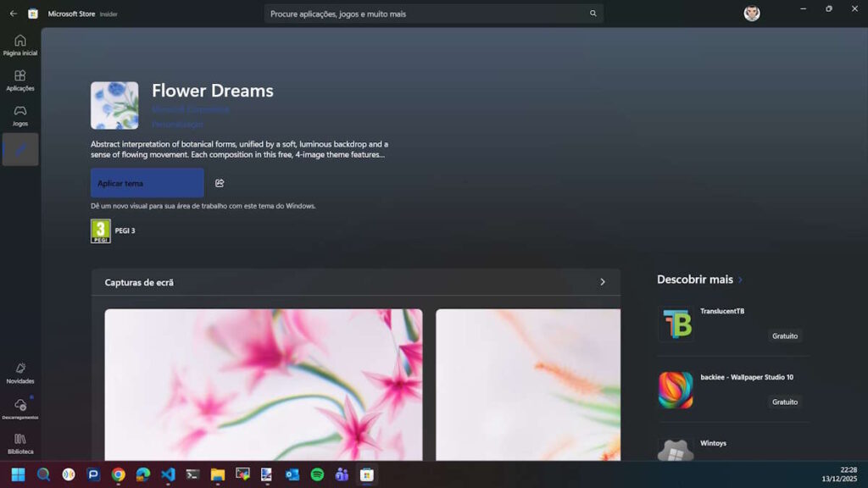Click the backiee Wallpaper Studio 10 icon
This screenshot has height=488, width=868.
tap(676, 390)
